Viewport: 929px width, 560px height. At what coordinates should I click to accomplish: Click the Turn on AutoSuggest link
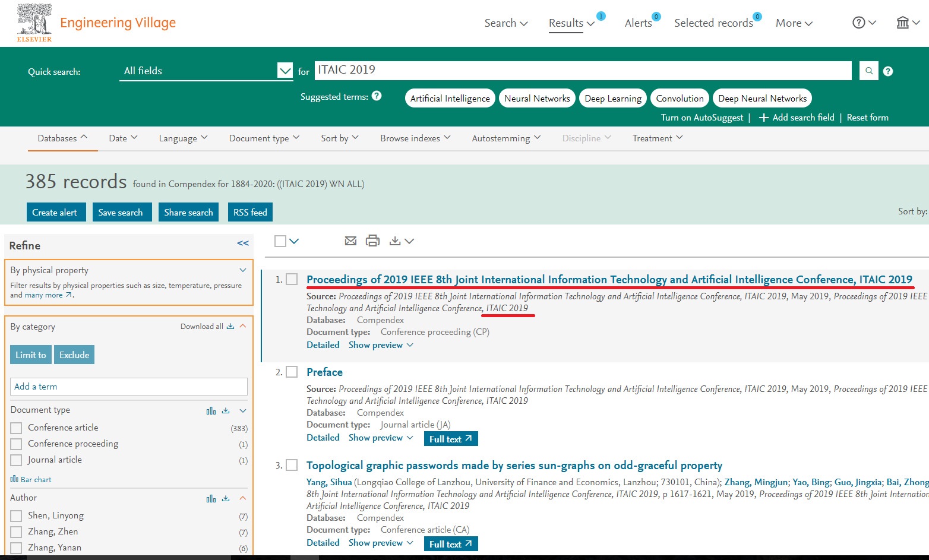702,118
